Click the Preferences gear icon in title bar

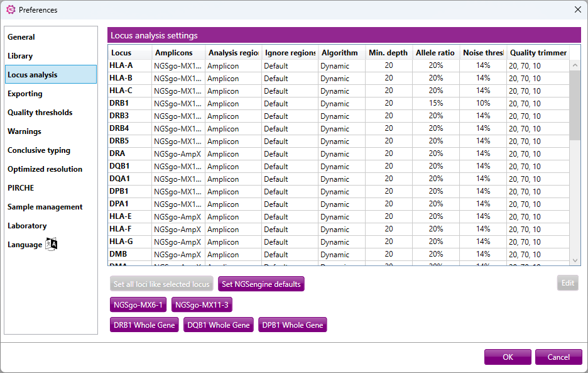pyautogui.click(x=10, y=9)
